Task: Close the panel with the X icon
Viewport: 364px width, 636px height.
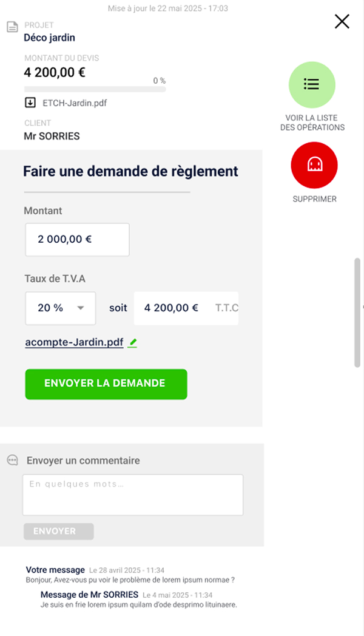Action: click(342, 22)
